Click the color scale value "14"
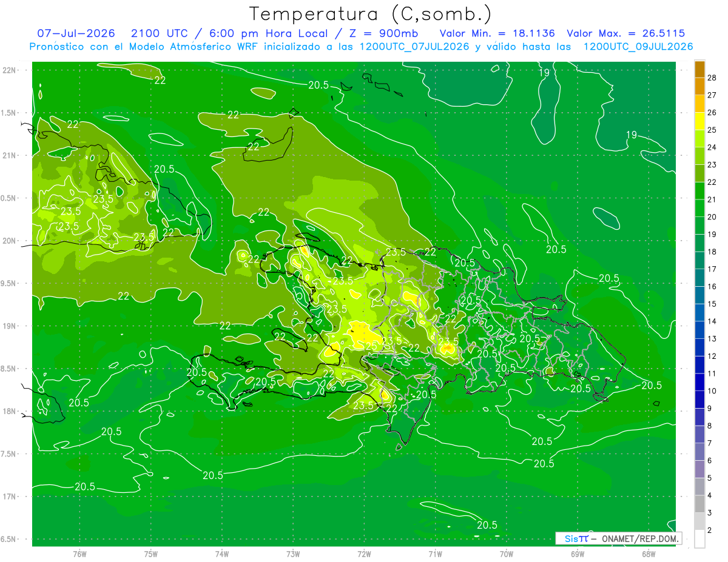This screenshot has width=728, height=562. click(712, 321)
